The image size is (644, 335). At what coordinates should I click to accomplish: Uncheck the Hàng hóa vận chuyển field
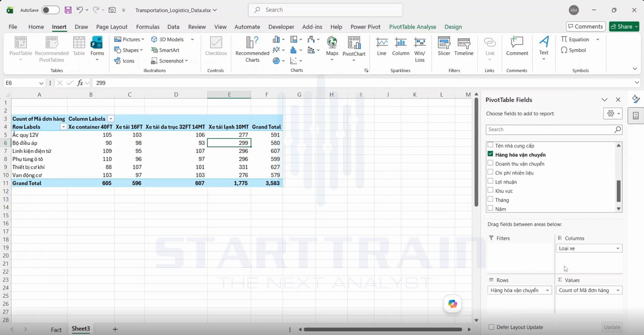click(x=490, y=154)
